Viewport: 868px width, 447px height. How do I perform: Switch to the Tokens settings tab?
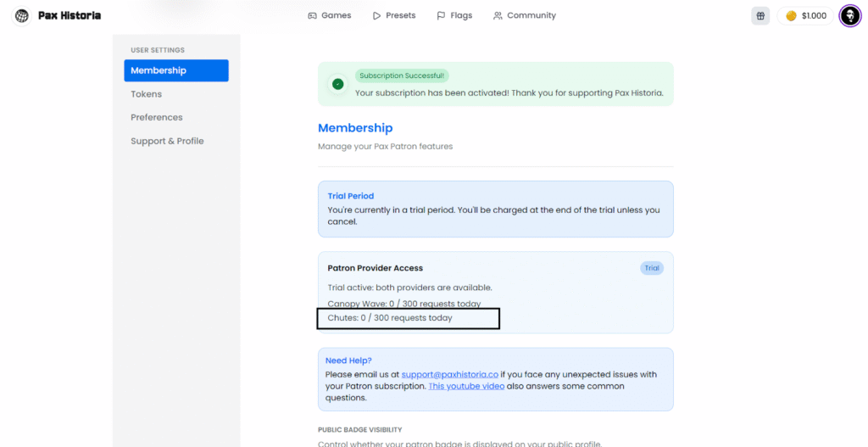click(x=146, y=94)
